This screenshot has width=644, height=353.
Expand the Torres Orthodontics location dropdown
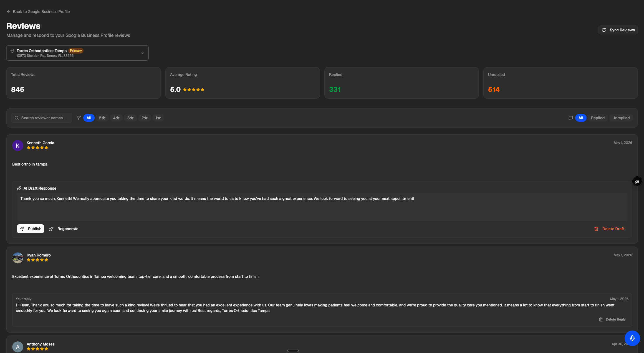click(77, 53)
